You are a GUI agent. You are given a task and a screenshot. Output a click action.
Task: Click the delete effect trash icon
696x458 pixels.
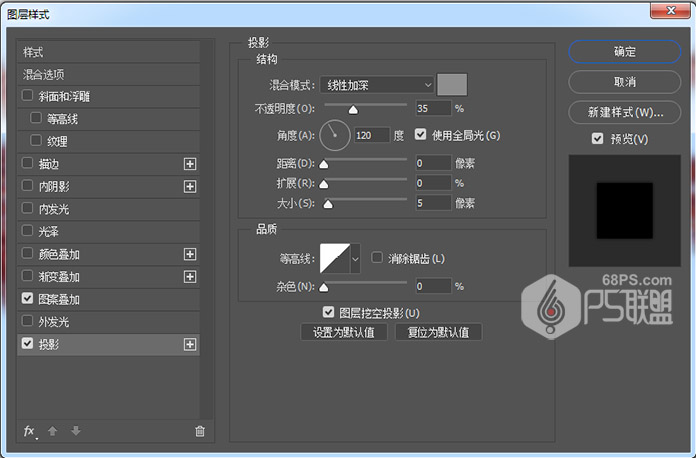200,431
